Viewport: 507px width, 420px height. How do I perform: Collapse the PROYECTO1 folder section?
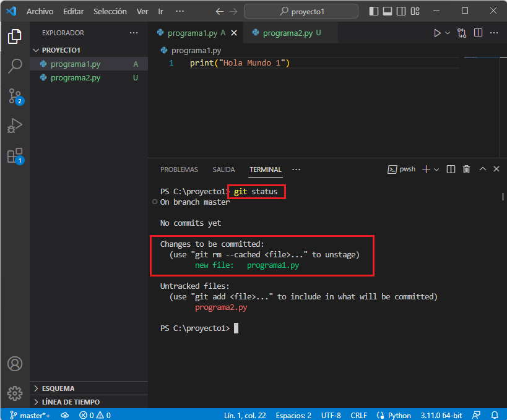point(89,50)
